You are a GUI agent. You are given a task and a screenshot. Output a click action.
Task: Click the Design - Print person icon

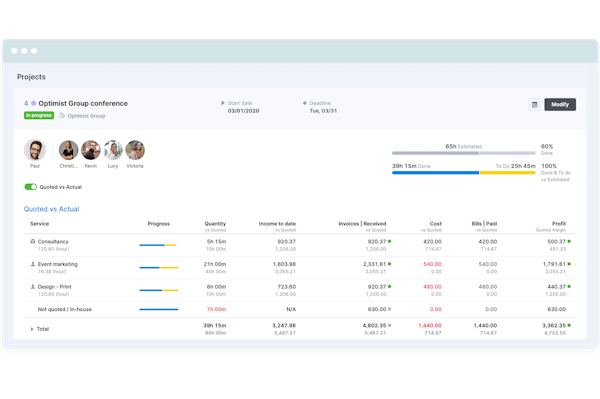pos(33,287)
